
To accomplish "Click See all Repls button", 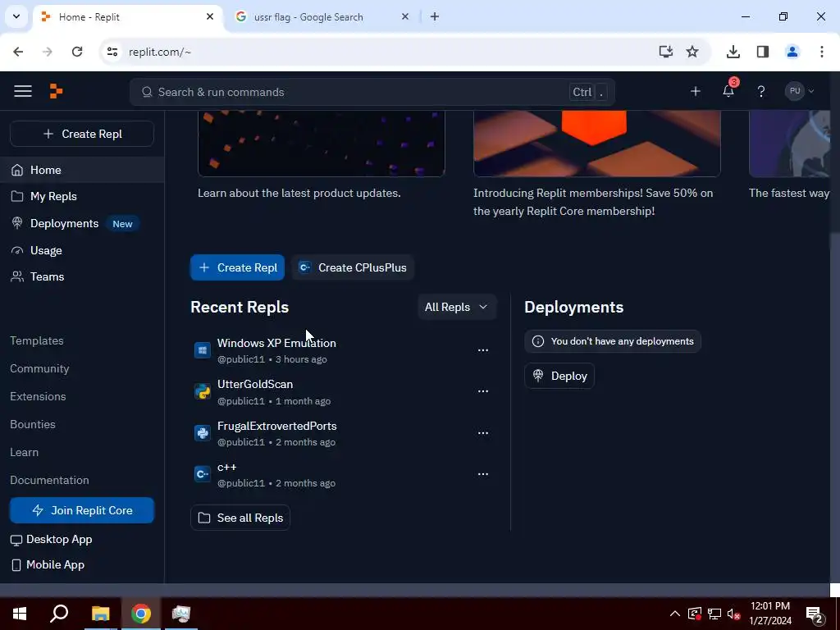I will (x=240, y=518).
